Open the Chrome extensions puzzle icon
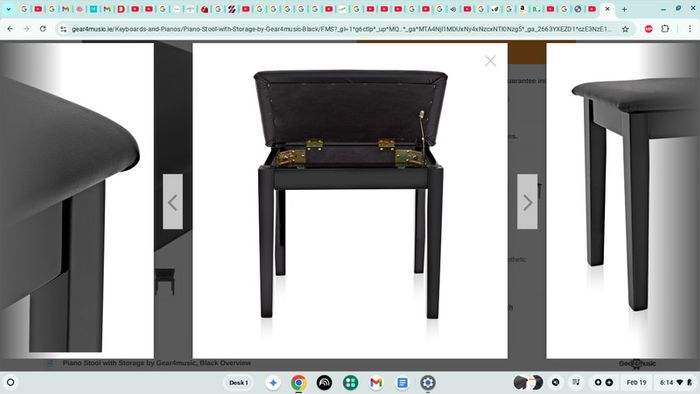 [x=665, y=29]
